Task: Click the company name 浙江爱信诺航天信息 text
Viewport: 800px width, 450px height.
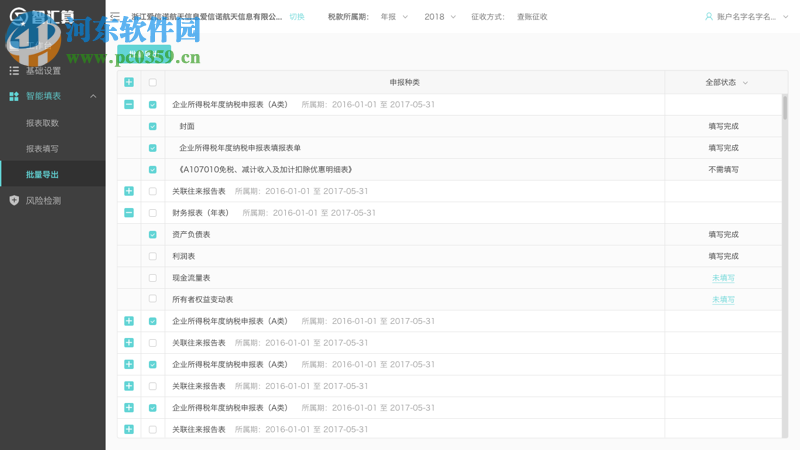Action: click(x=207, y=17)
